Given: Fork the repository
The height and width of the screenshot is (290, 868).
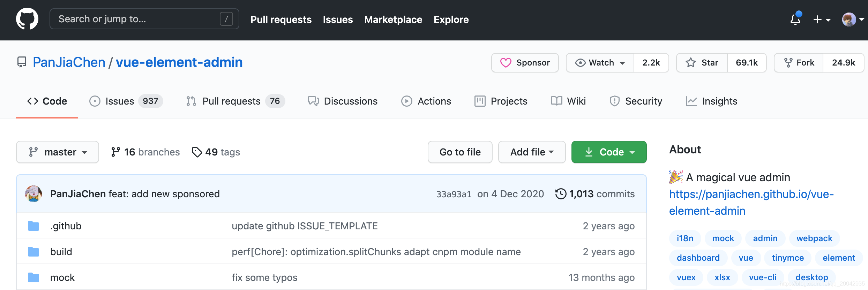Looking at the screenshot, I should tap(799, 63).
